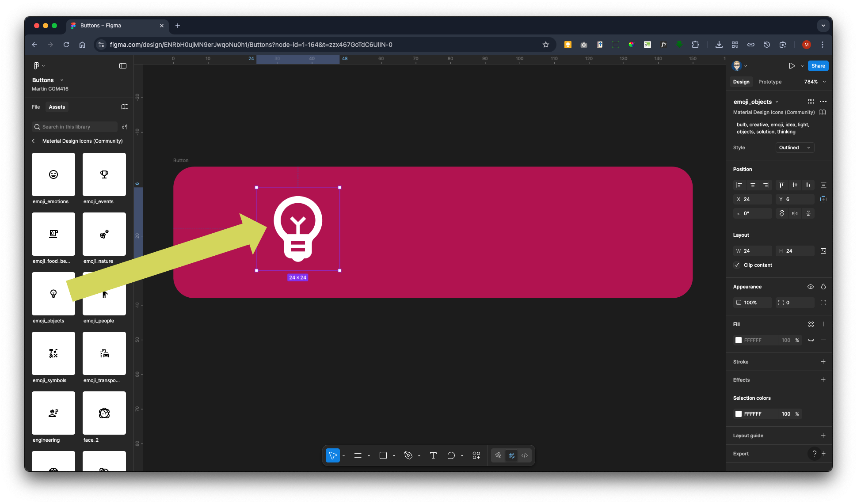
Task: Toggle Dev Mode in the bottom toolbar
Action: [525, 455]
